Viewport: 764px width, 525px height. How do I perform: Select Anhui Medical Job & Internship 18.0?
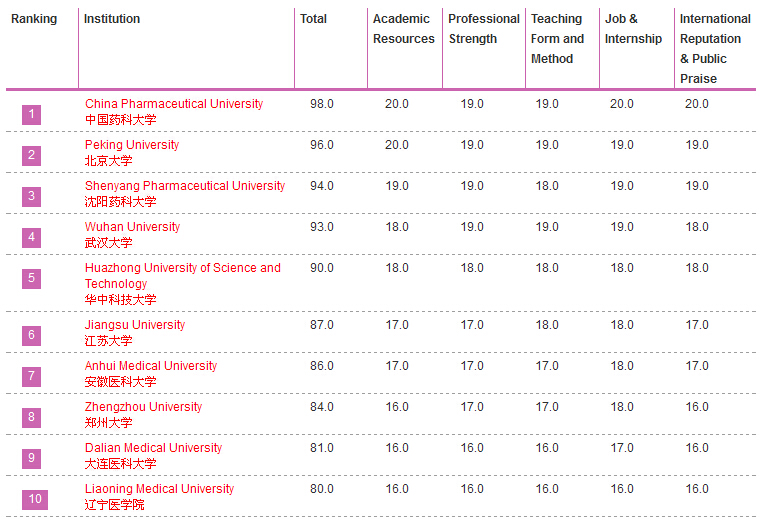pyautogui.click(x=622, y=366)
